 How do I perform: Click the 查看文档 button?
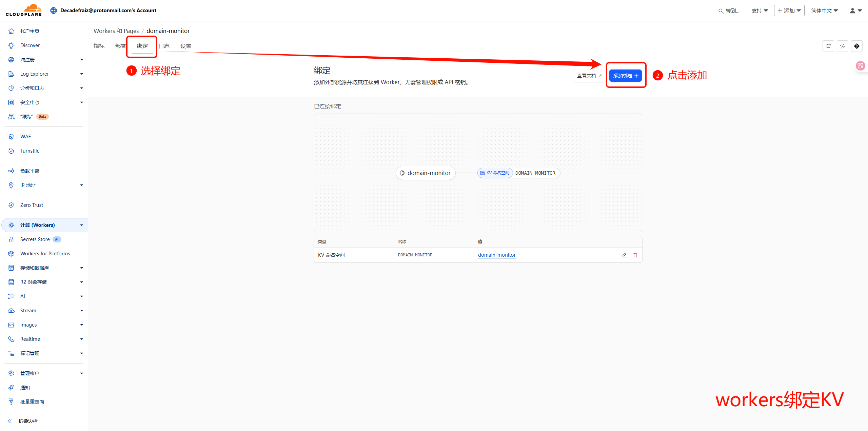tap(589, 76)
